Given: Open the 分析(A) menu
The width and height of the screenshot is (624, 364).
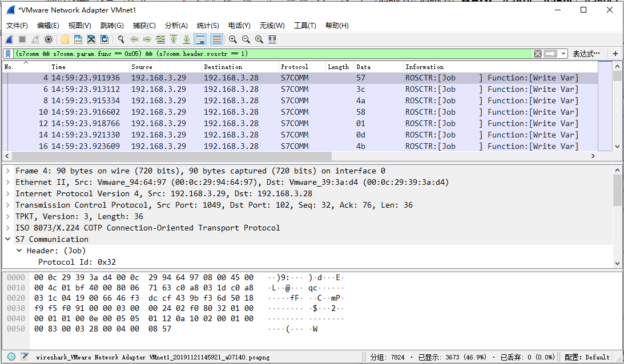Looking at the screenshot, I should (x=176, y=26).
